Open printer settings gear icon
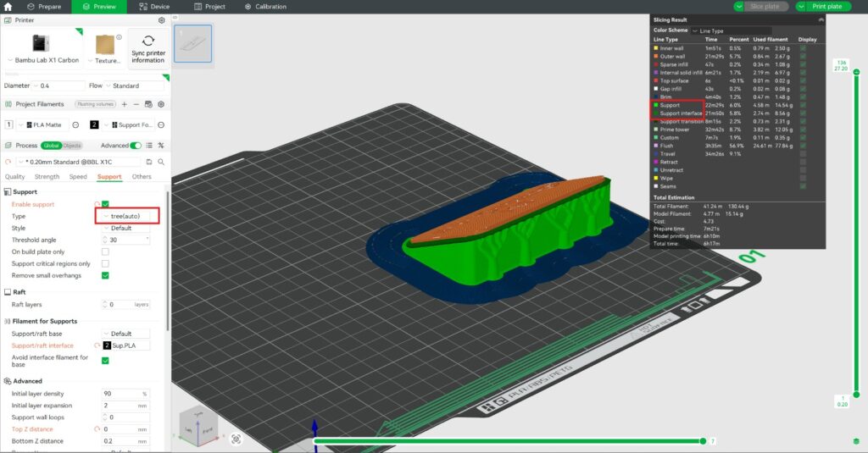The width and height of the screenshot is (868, 453). pyautogui.click(x=161, y=19)
